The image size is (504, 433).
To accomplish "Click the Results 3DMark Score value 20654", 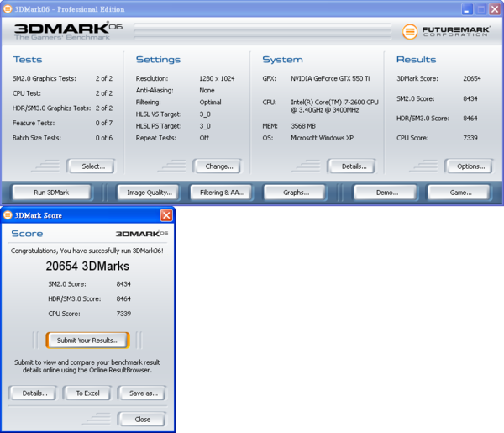I will point(472,78).
